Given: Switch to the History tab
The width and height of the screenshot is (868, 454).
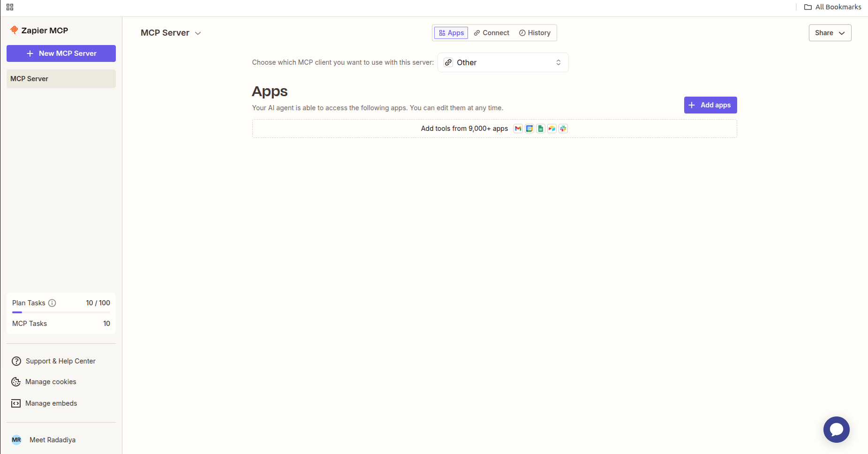Looking at the screenshot, I should (x=535, y=33).
